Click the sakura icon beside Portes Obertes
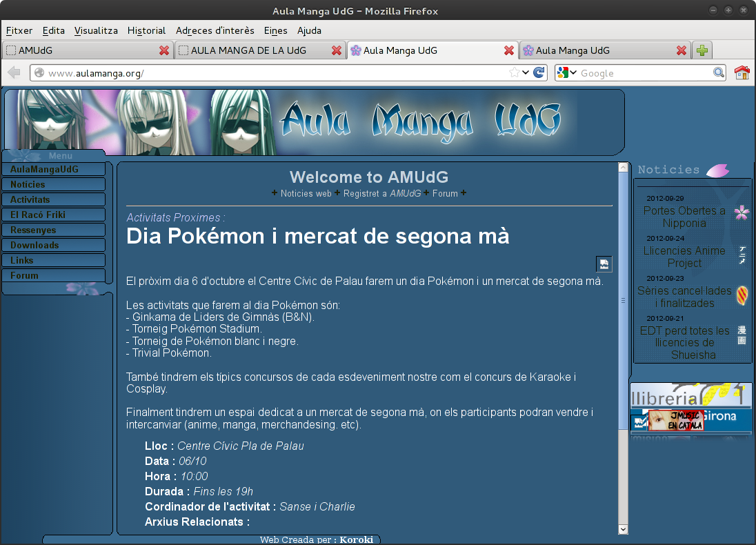756x545 pixels. coord(742,212)
